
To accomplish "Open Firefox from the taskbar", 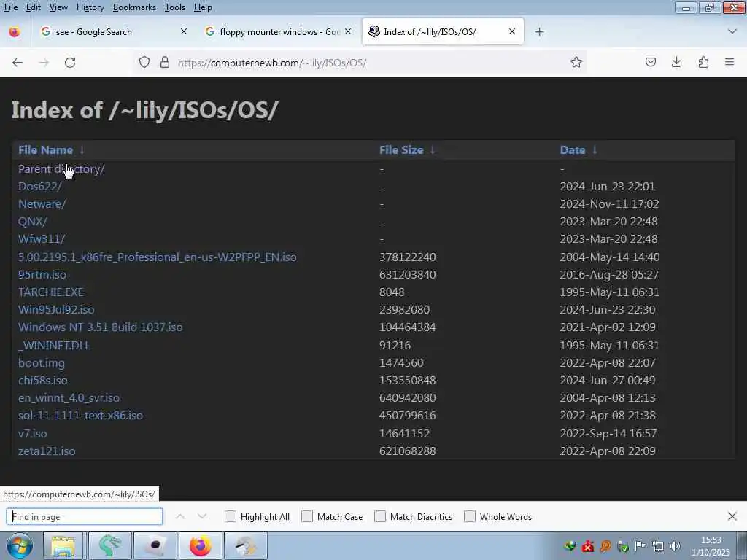I will pyautogui.click(x=200, y=545).
